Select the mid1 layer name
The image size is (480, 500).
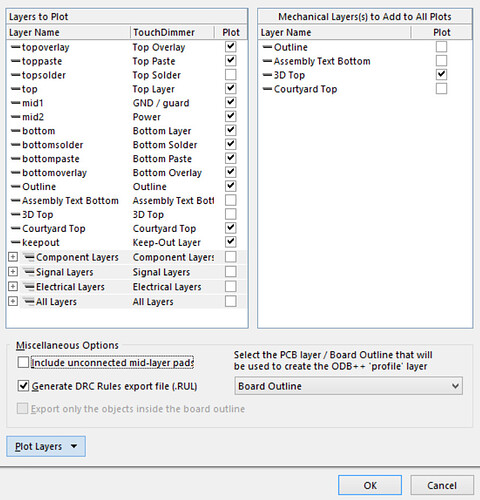pyautogui.click(x=33, y=103)
